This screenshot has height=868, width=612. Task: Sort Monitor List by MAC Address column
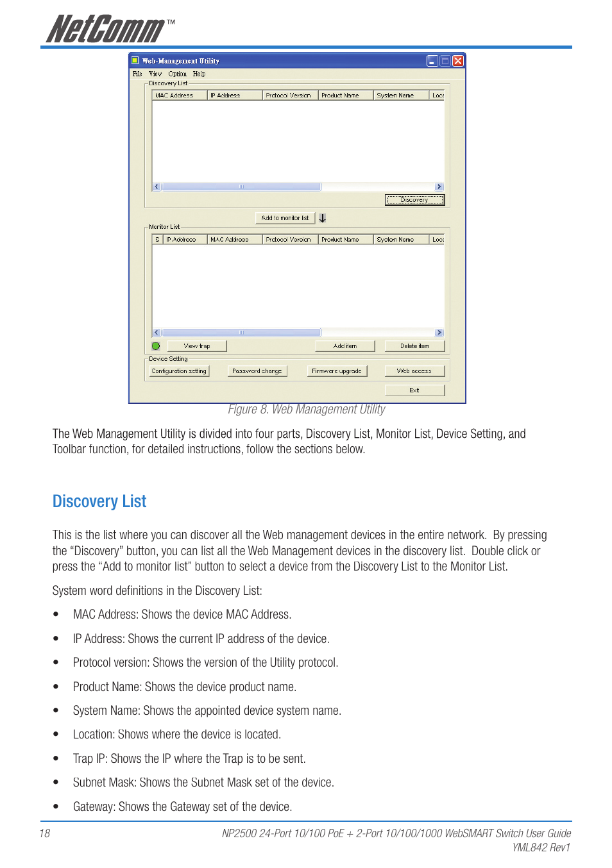[x=235, y=240]
